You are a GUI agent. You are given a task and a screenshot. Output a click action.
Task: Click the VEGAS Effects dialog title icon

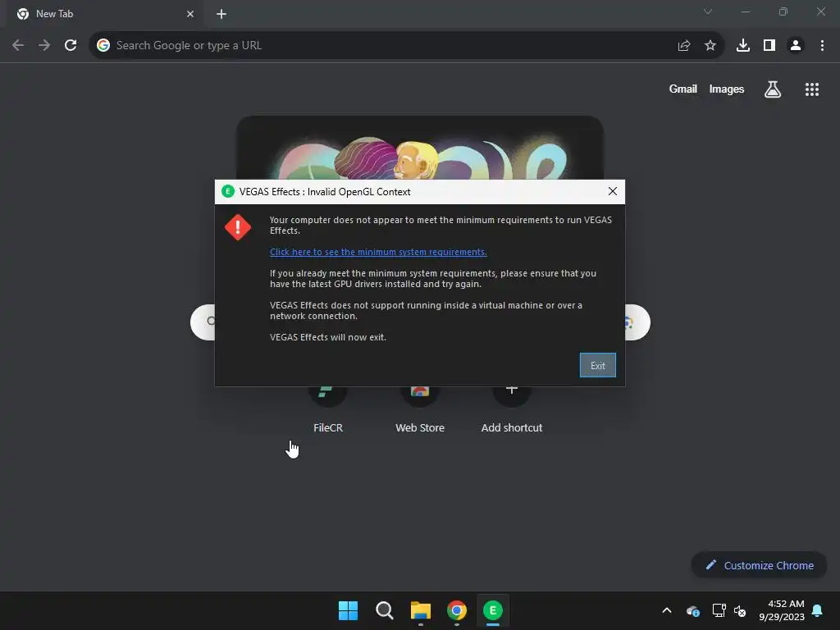(228, 192)
